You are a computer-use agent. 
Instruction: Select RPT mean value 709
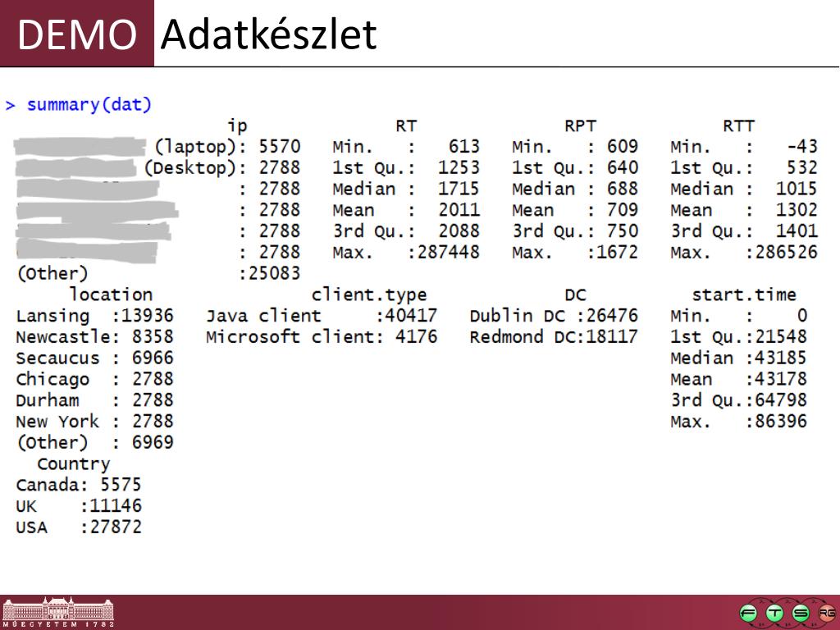tap(623, 210)
